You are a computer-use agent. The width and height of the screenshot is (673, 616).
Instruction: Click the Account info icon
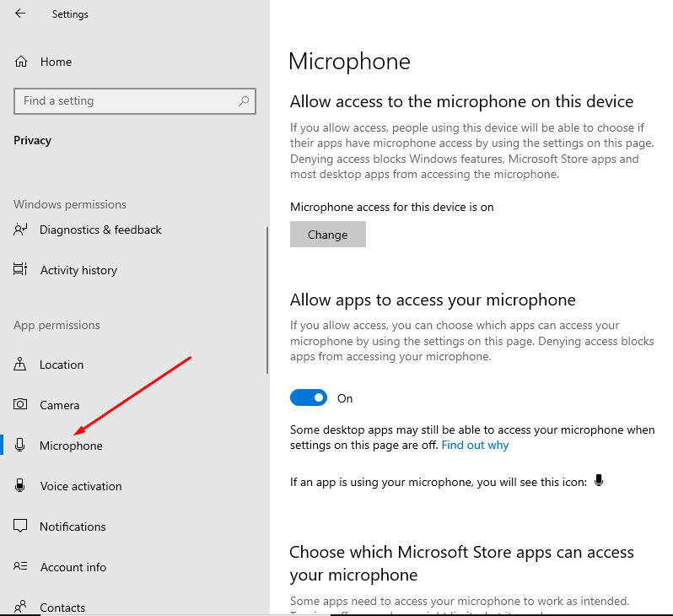[x=21, y=567]
